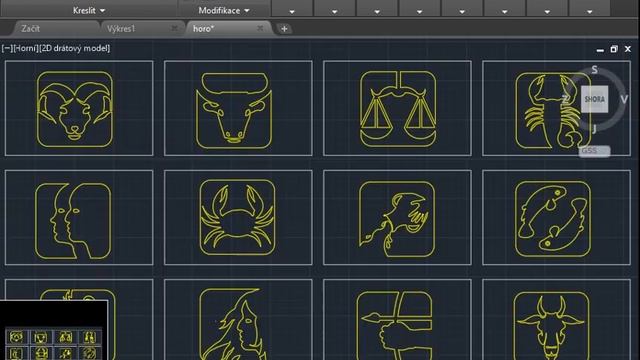This screenshot has width=640, height=360.
Task: Open the [Horní] view controls menu
Action: click(x=26, y=48)
